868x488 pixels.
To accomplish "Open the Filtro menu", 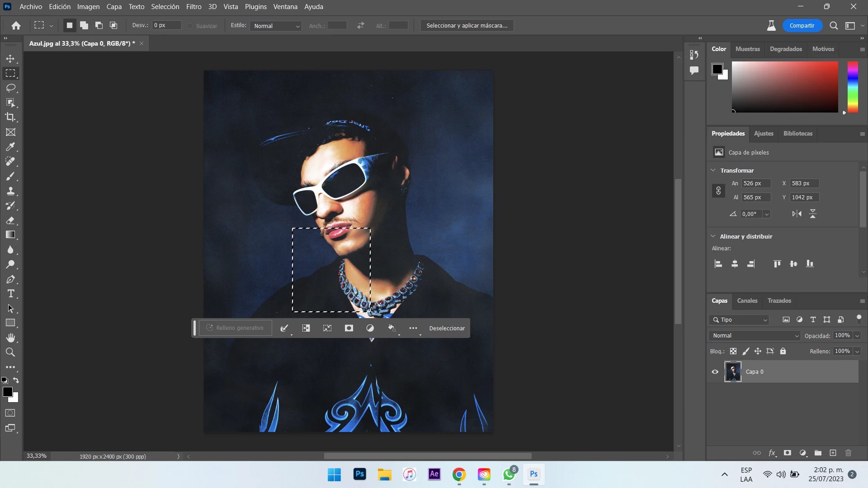I will [193, 7].
